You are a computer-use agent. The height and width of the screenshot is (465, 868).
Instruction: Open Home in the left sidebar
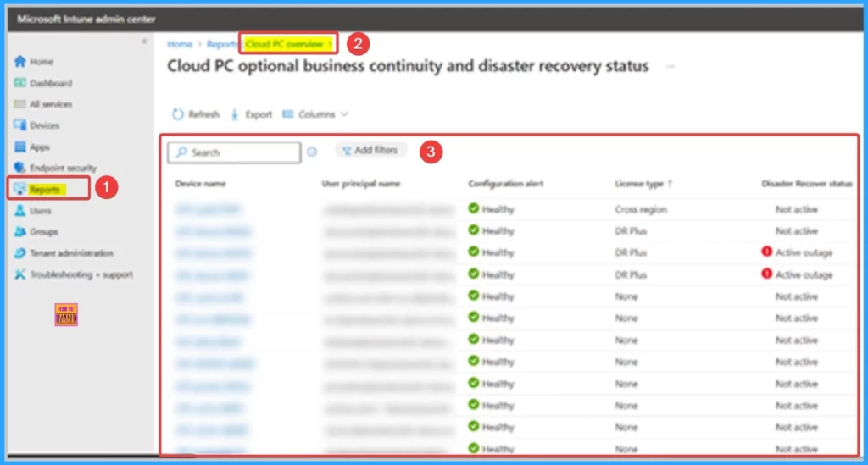[x=34, y=61]
